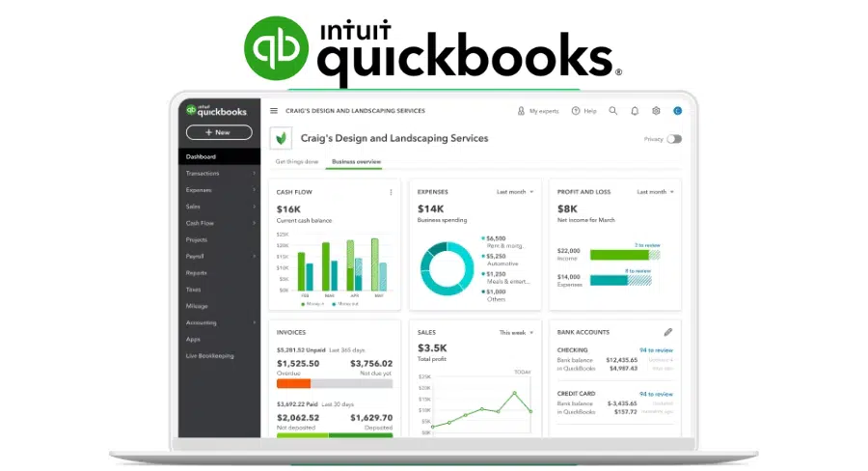Click CRAIG'S DESIGN AND LANDSCAPING SERVICES header text
This screenshot has height=471, width=868.
[355, 111]
